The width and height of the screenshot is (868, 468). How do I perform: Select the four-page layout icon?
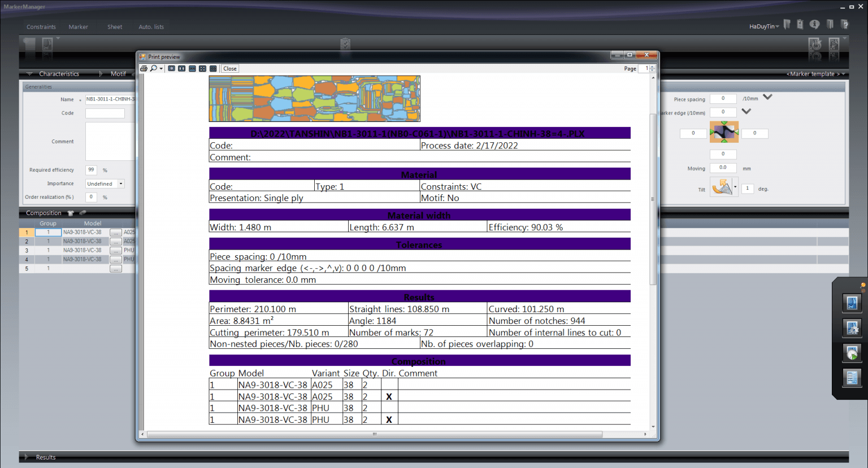tap(203, 68)
